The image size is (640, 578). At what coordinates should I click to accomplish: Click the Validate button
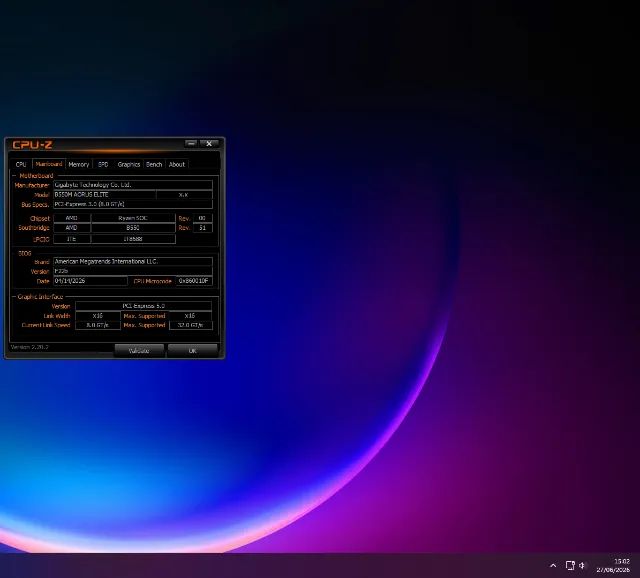pyautogui.click(x=139, y=351)
